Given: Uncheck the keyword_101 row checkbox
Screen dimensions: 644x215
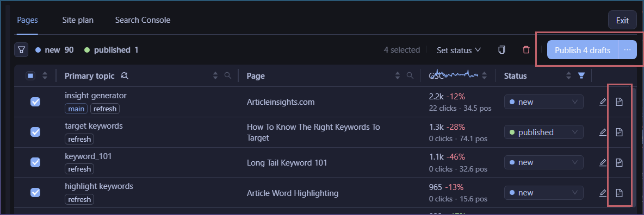Looking at the screenshot, I should pos(35,162).
